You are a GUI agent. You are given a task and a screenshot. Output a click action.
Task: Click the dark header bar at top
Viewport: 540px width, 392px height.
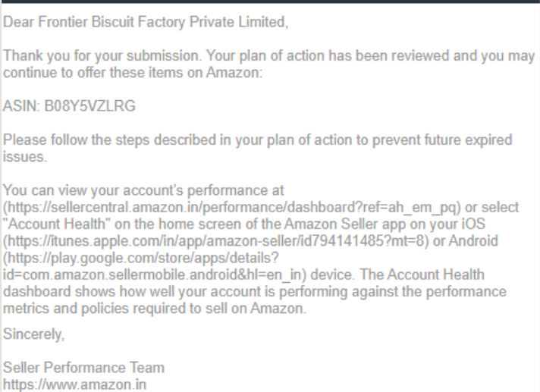click(x=270, y=2)
